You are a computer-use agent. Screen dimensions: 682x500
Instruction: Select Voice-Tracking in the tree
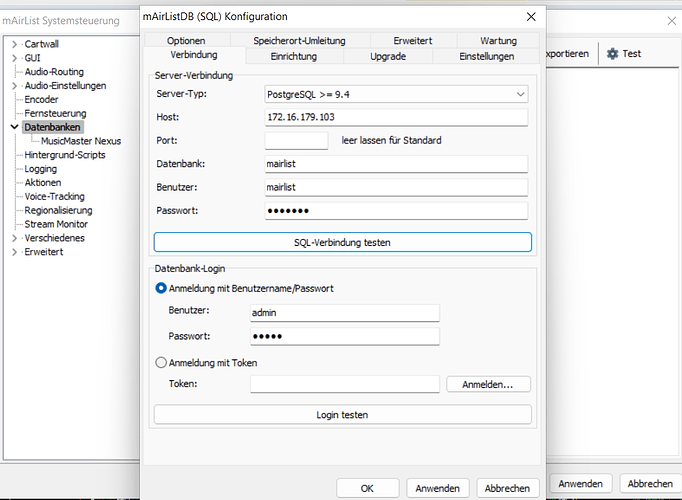[x=54, y=197]
